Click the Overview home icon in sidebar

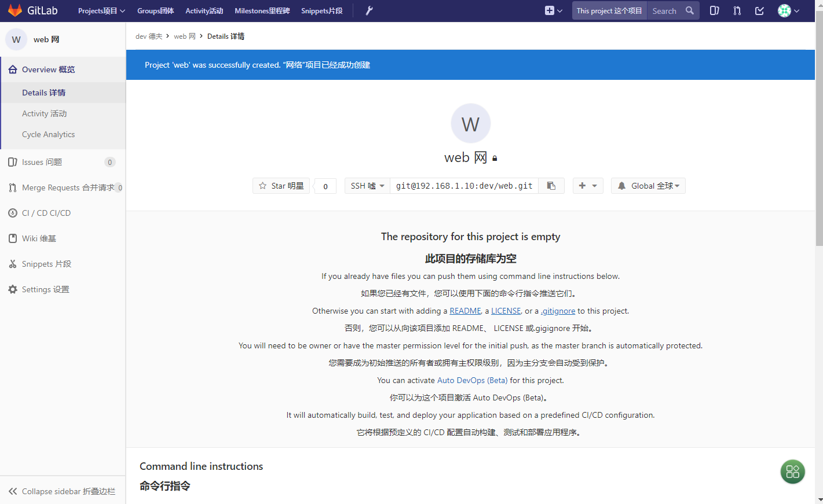[x=13, y=69]
